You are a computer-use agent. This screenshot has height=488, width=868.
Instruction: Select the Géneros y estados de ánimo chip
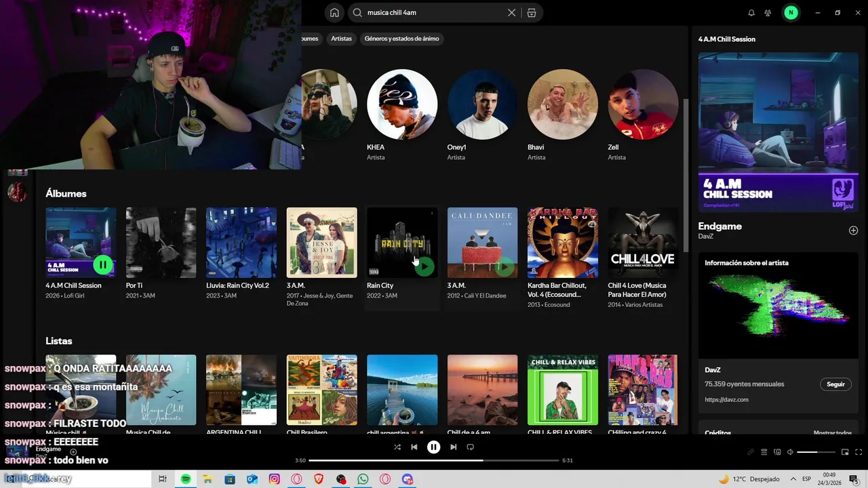point(401,39)
